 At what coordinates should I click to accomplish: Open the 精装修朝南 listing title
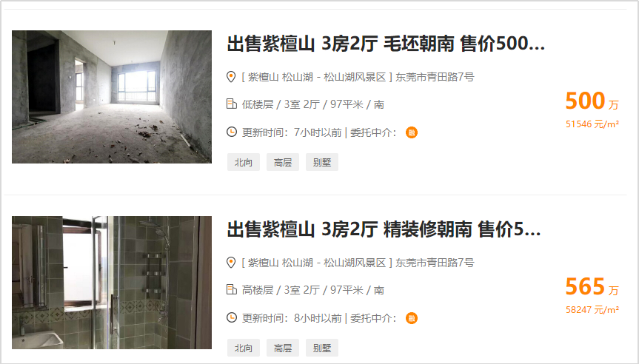(x=384, y=229)
